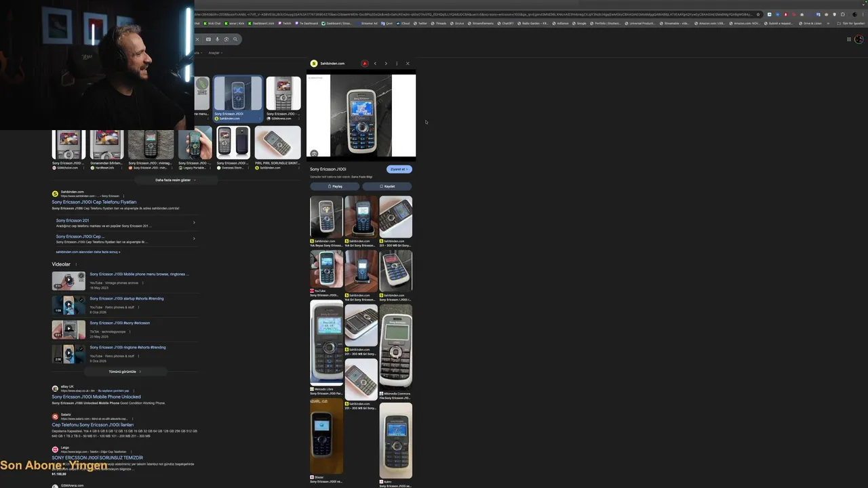Image resolution: width=868 pixels, height=488 pixels.
Task: Run the search with the magnifier icon
Action: pos(235,39)
